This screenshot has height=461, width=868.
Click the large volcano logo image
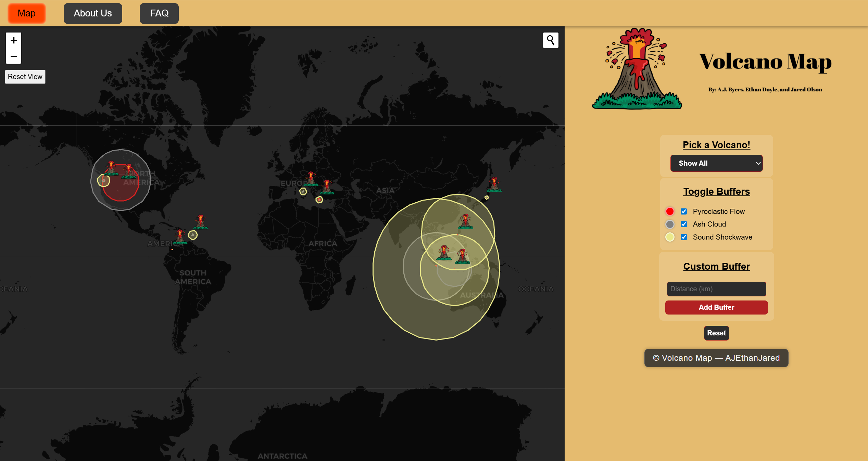(x=637, y=69)
